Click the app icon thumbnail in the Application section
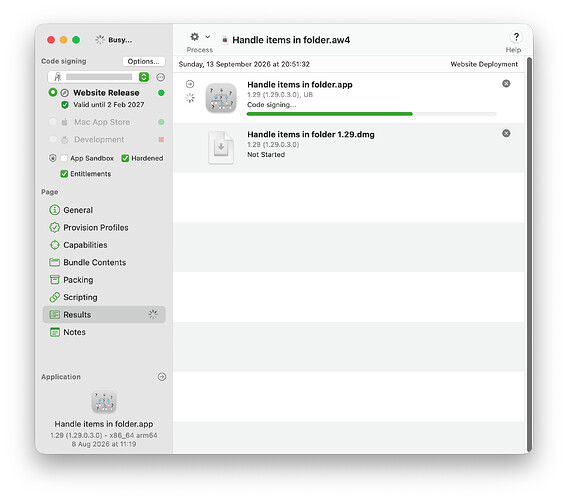Image resolution: width=567 pixels, height=500 pixels. click(x=104, y=401)
